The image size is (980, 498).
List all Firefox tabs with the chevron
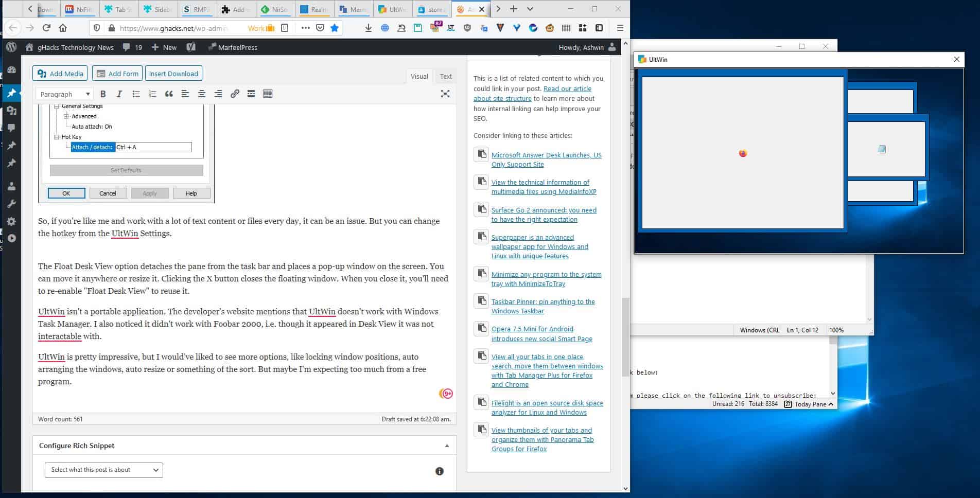530,9
